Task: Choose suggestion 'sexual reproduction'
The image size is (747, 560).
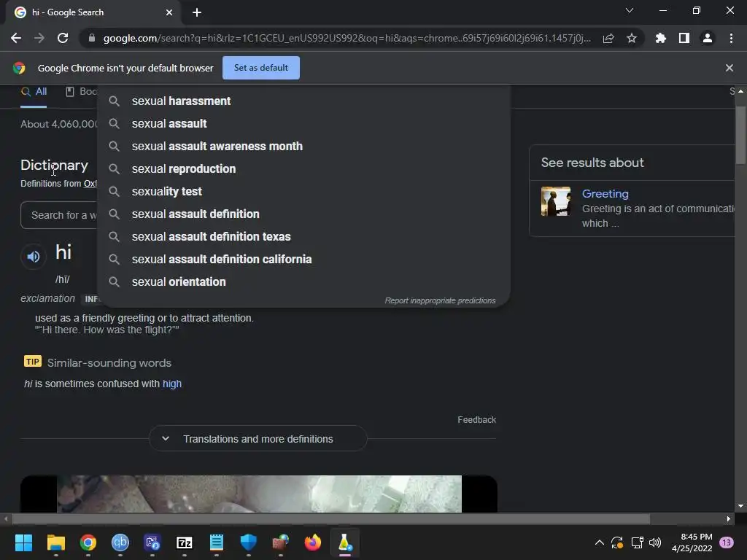Action: click(x=304, y=168)
